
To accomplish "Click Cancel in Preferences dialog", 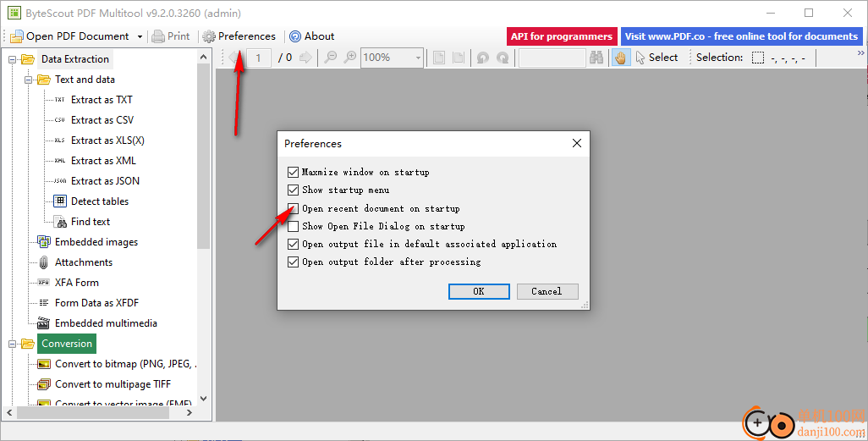I will coord(547,291).
